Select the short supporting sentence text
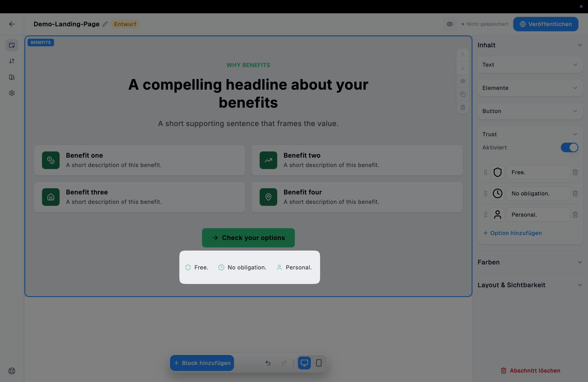Image resolution: width=588 pixels, height=382 pixels. tap(248, 123)
